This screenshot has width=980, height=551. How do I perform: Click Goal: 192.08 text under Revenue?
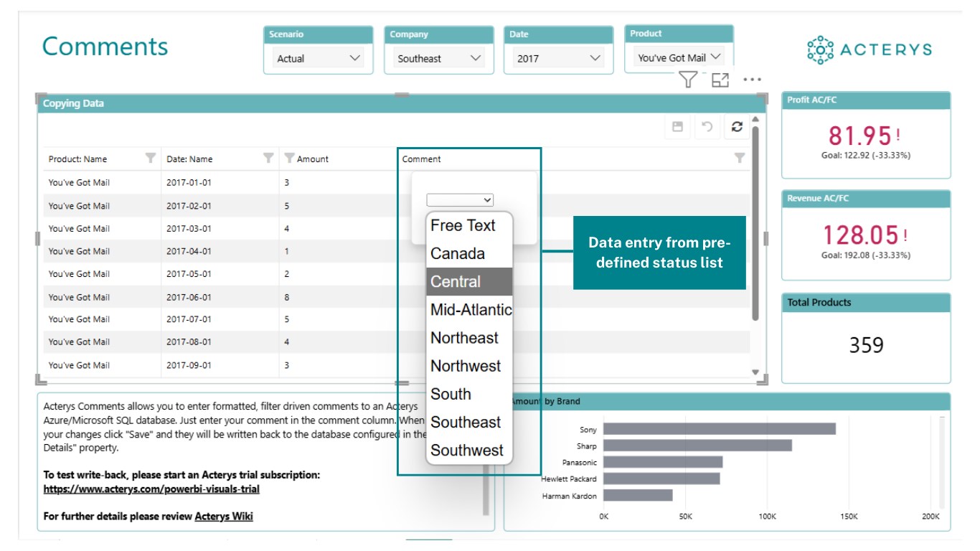[x=866, y=255]
